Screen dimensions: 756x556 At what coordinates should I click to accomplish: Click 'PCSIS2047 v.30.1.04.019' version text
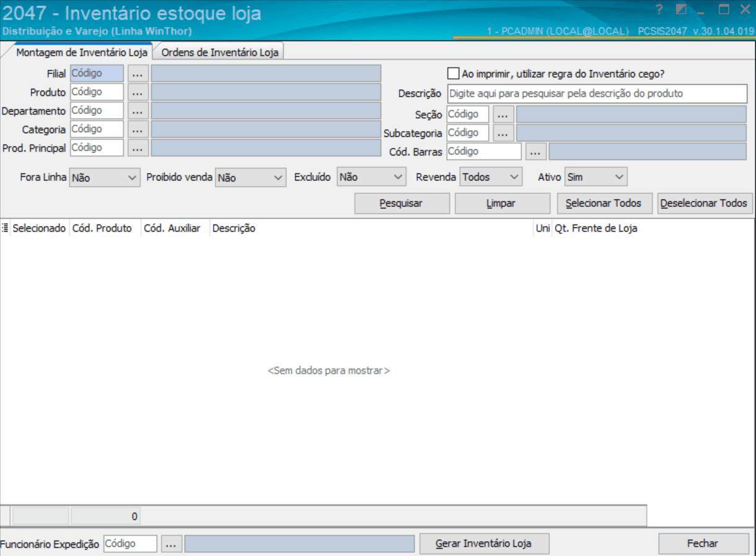pos(696,31)
